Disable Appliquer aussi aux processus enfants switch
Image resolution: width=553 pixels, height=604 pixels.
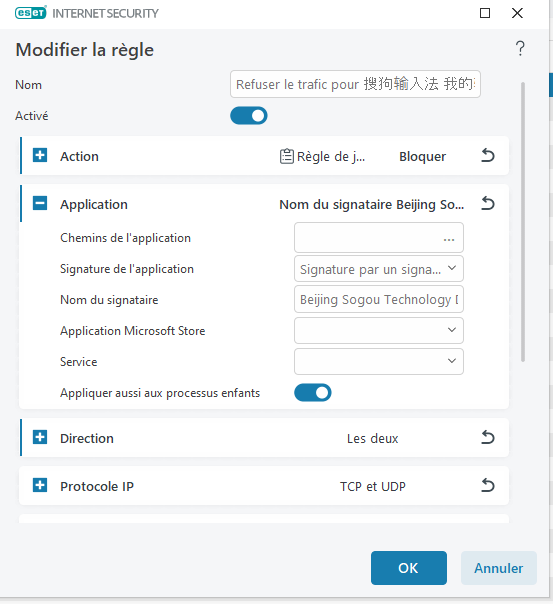313,393
